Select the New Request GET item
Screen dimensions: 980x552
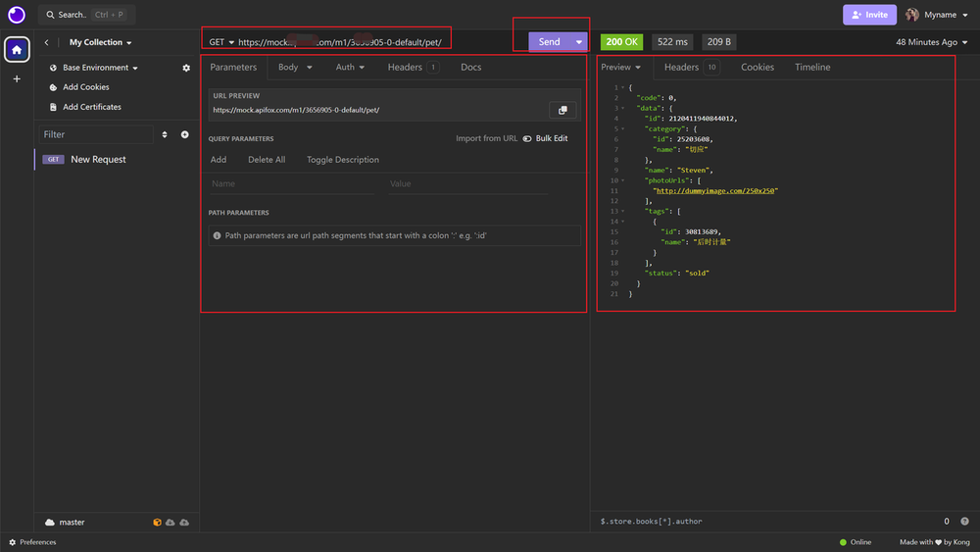(98, 160)
